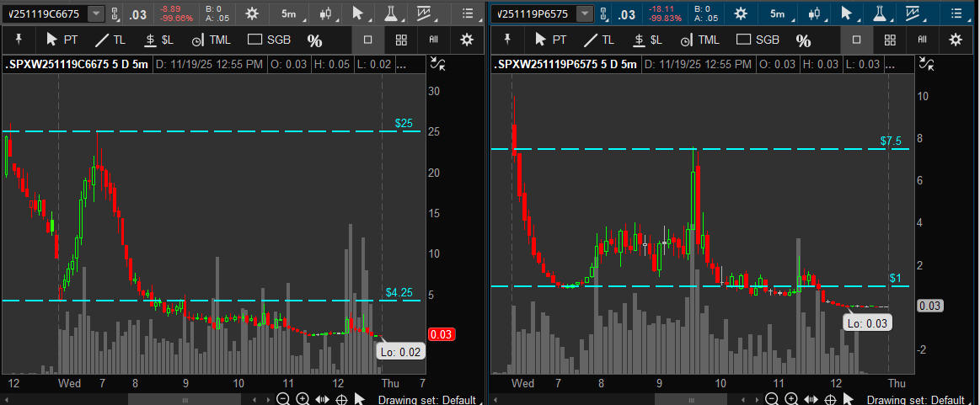Image resolution: width=980 pixels, height=405 pixels.
Task: Expand the symbol dropdown for 251119P6575
Action: coord(584,13)
